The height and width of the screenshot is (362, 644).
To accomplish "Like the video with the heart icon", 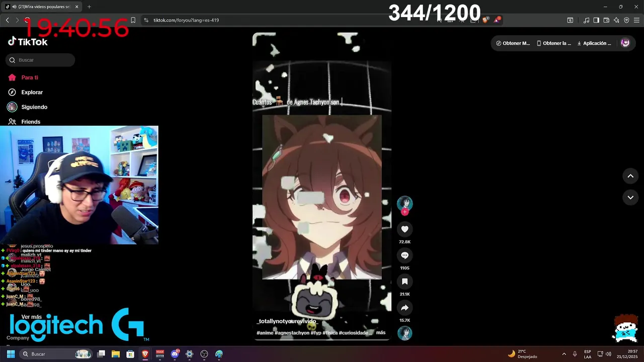I will tap(405, 229).
